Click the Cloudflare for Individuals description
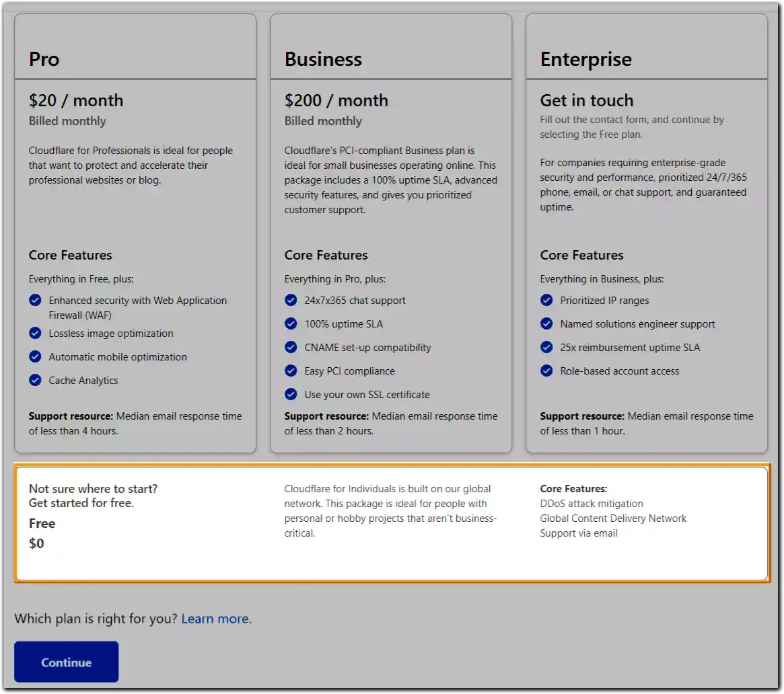This screenshot has width=784, height=694. pyautogui.click(x=390, y=510)
